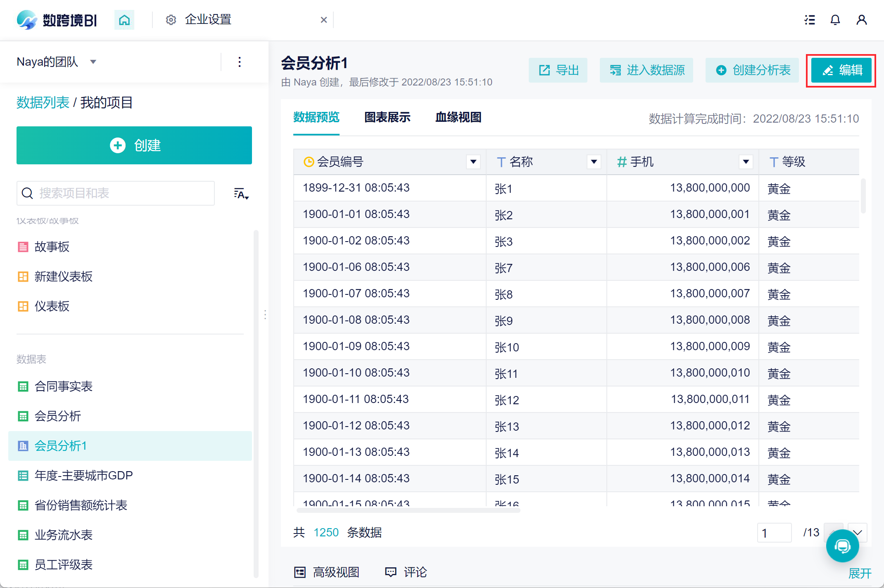The width and height of the screenshot is (884, 588).
Task: Click the horizontal scrollbar under the table
Action: (x=408, y=510)
